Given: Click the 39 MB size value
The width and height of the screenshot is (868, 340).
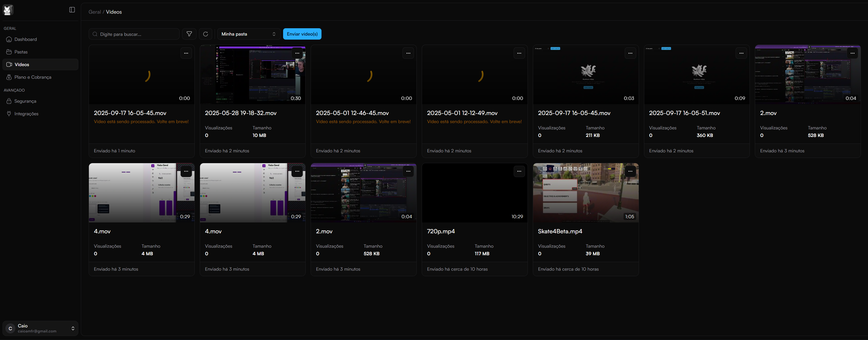Looking at the screenshot, I should 593,253.
